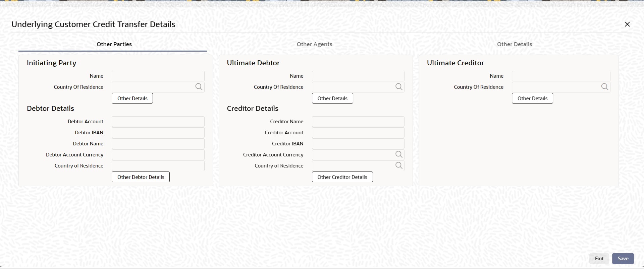
Task: Click Other Details button under Initiating Party
Action: [132, 98]
